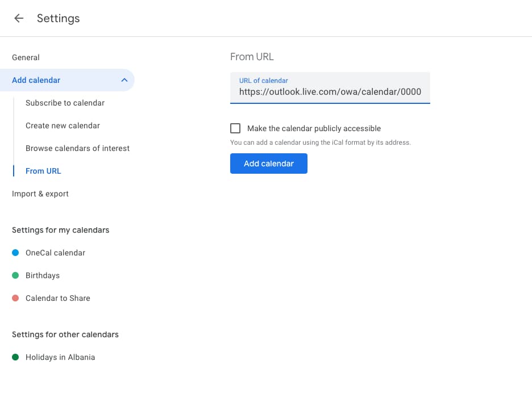Open the Import & export section
The width and height of the screenshot is (532, 394).
(40, 194)
